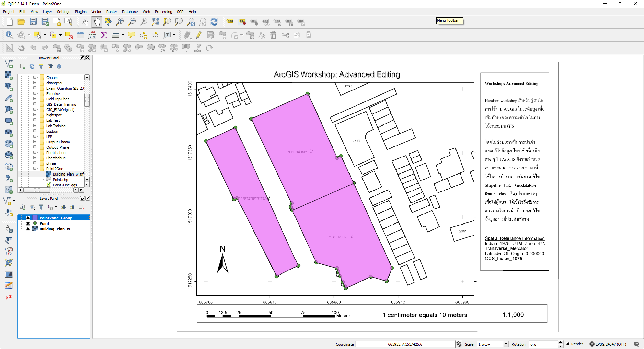Open the Text Annotation dropdown arrow
The width and height of the screenshot is (644, 349).
coord(174,35)
